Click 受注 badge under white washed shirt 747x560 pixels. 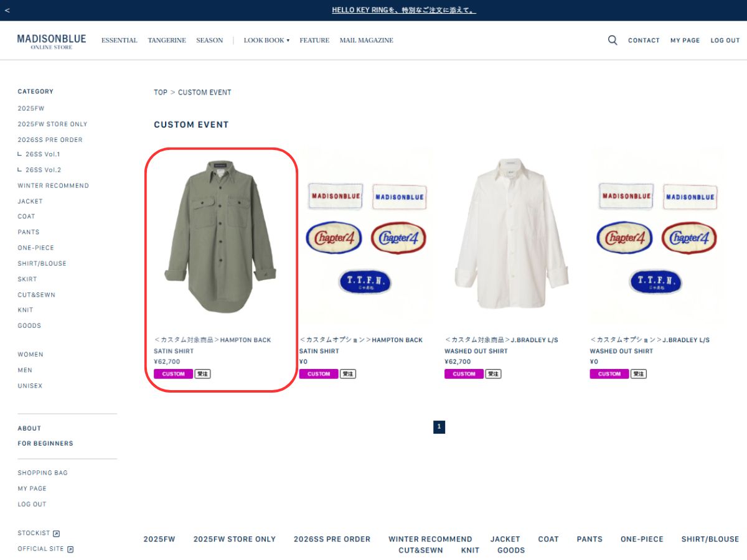click(x=493, y=374)
